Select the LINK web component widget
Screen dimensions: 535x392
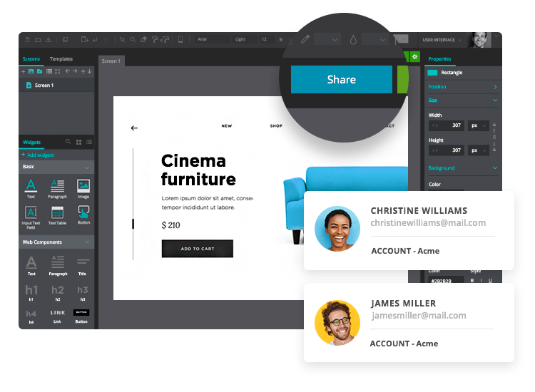click(x=57, y=316)
